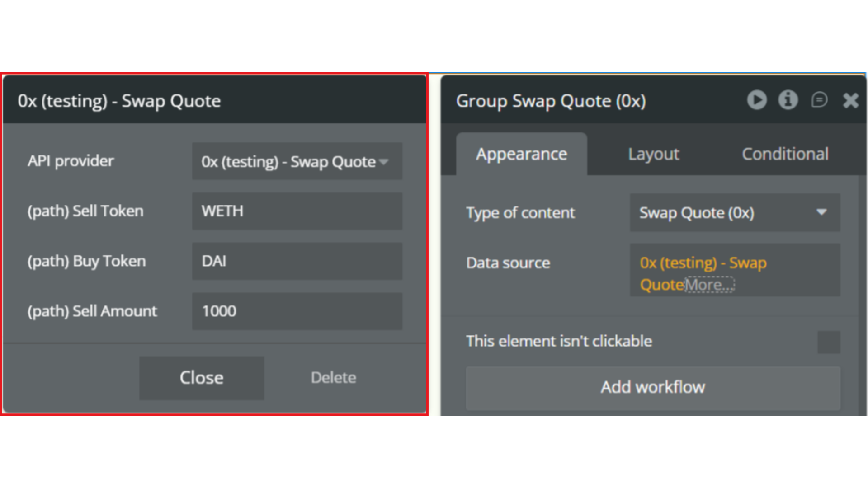Viewport: 868px width, 488px height.
Task: Click 'More...' in the Data source field
Action: click(709, 285)
